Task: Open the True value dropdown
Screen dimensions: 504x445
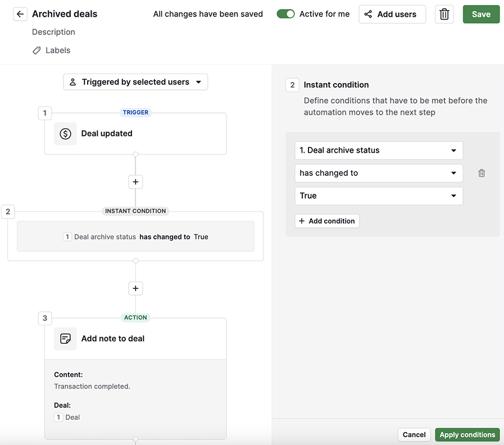Action: click(x=378, y=196)
